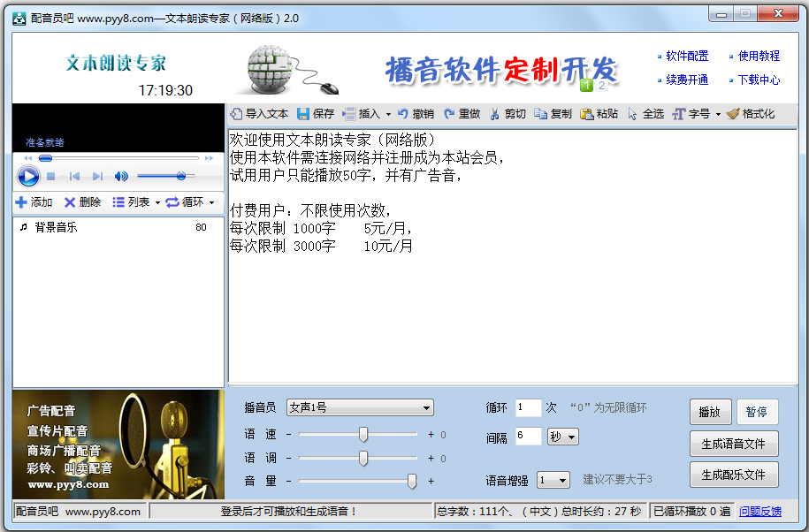Open the 播音员 voice dropdown 女声1号
The height and width of the screenshot is (532, 809).
point(360,407)
